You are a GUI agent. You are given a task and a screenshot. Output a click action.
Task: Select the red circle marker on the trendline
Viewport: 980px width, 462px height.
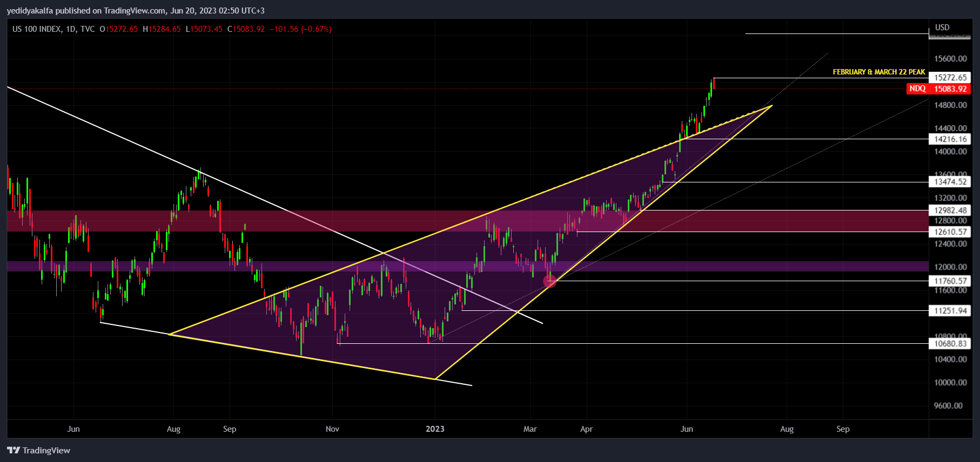550,281
